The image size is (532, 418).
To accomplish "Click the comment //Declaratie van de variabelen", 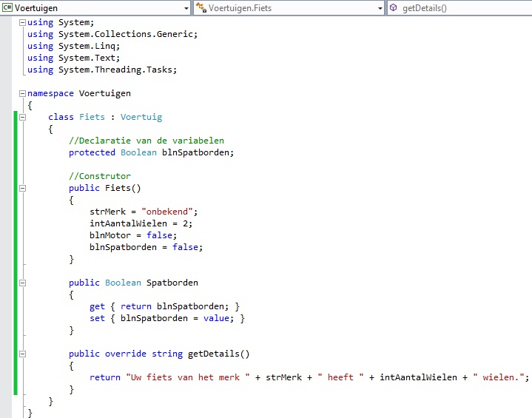I will (147, 141).
